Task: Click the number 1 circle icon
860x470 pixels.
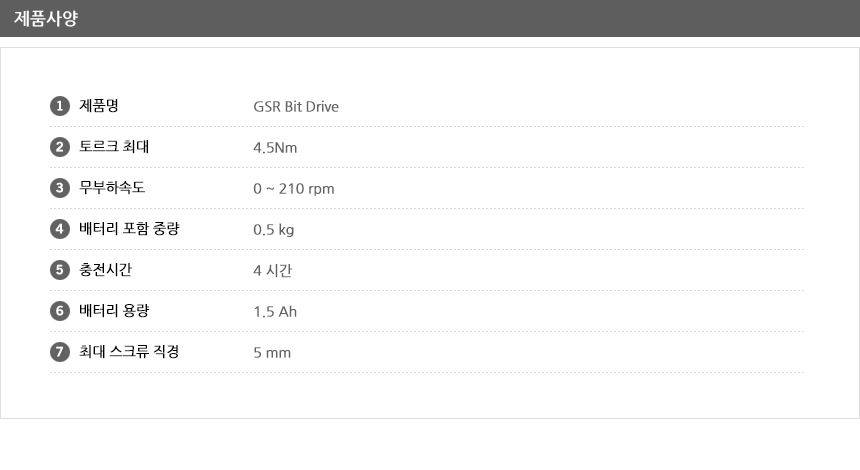Action: [59, 106]
